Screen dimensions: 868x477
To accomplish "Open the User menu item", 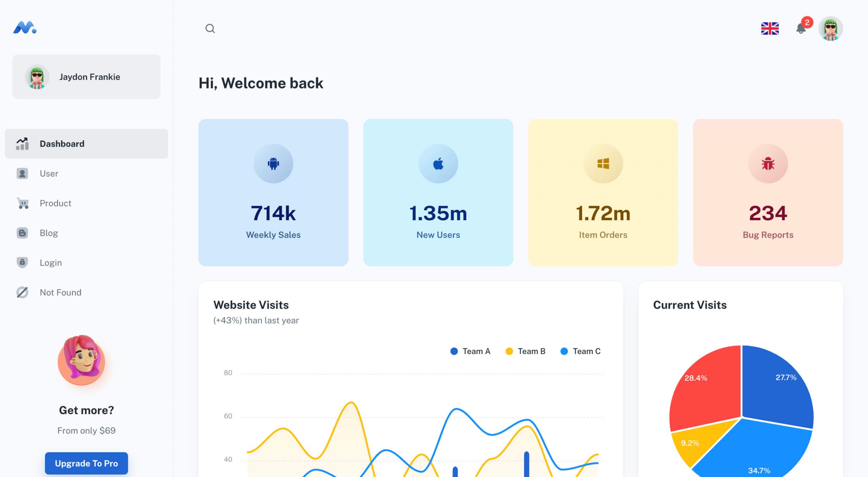I will click(49, 173).
